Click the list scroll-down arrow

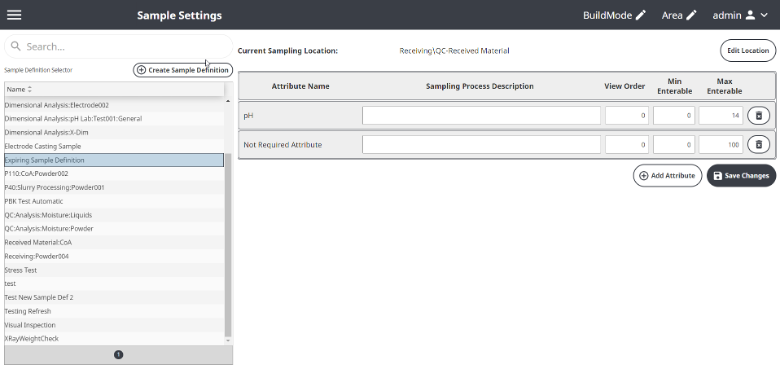coord(228,341)
